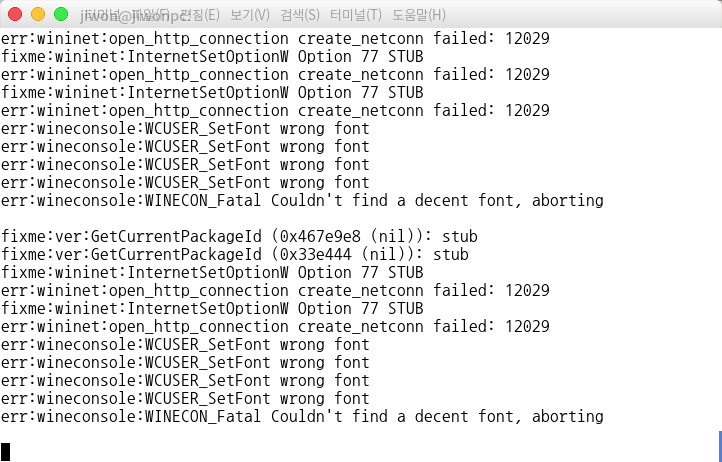Click the first create_netconn failed line of output

point(275,38)
